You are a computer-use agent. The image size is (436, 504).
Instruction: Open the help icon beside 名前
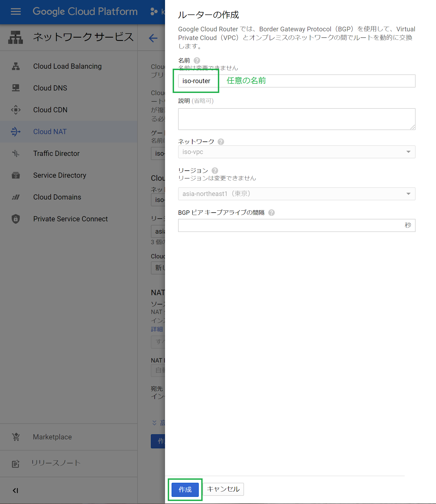[197, 60]
